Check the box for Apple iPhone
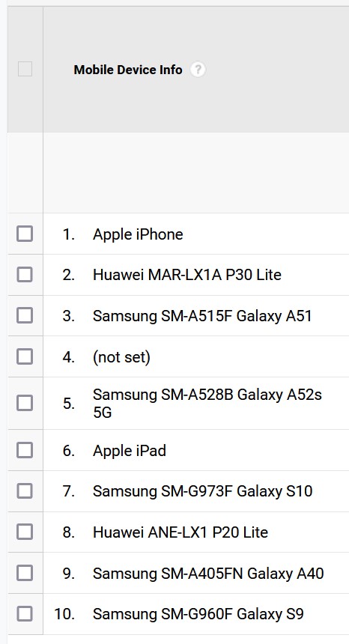Viewport: 349px width, 644px height. [25, 234]
